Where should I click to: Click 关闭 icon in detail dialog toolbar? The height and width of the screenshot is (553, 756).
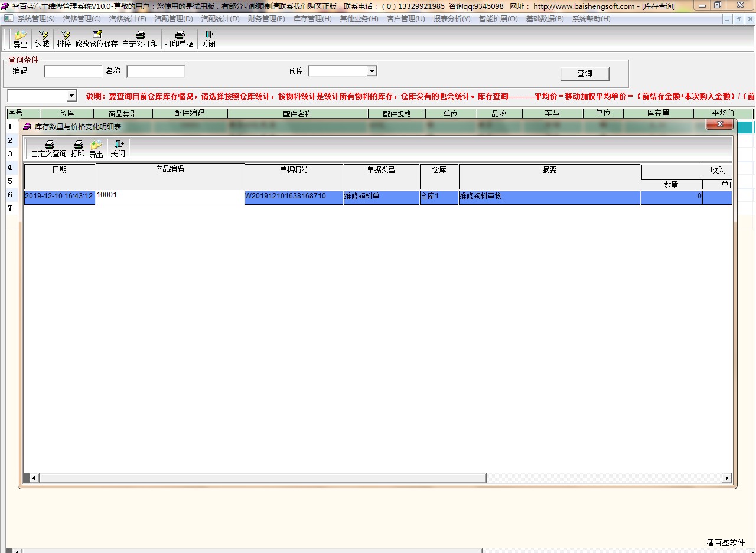[x=118, y=145]
